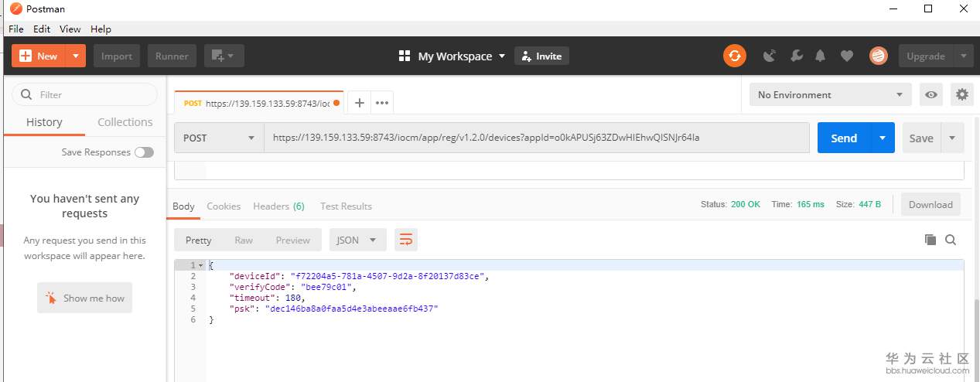The image size is (980, 382).
Task: Toggle the wrap lines icon
Action: point(406,240)
